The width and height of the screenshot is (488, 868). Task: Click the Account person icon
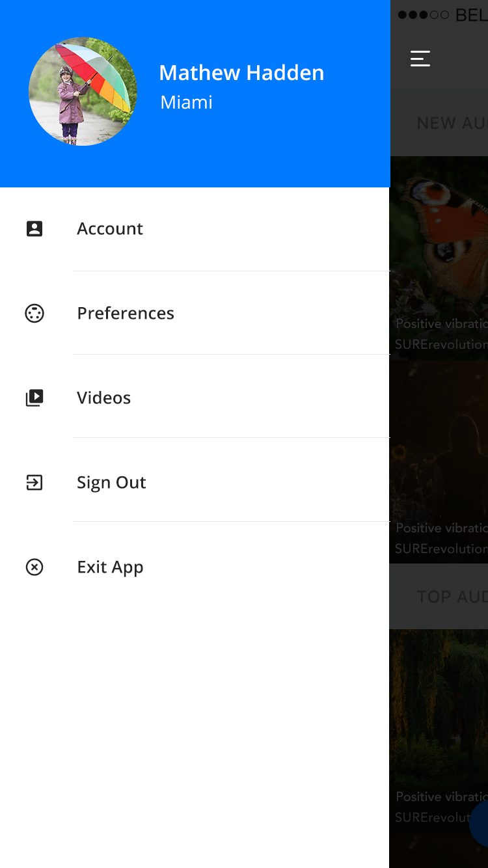34,228
